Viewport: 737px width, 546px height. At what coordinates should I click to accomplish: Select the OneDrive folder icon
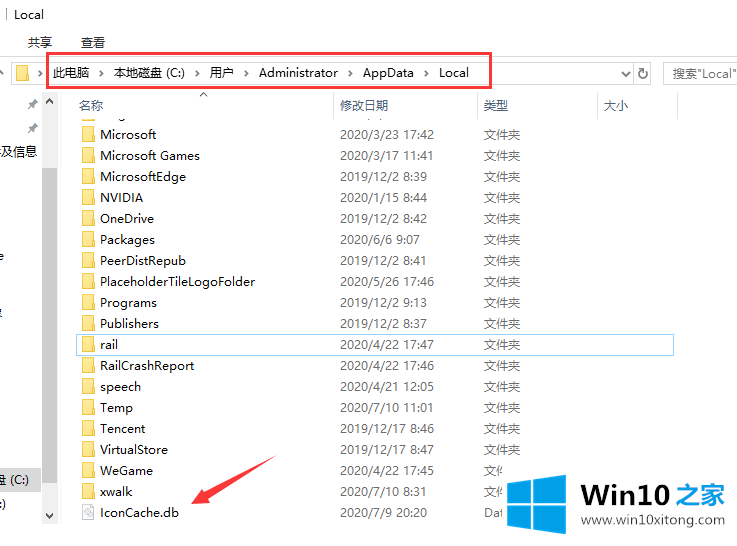(88, 218)
